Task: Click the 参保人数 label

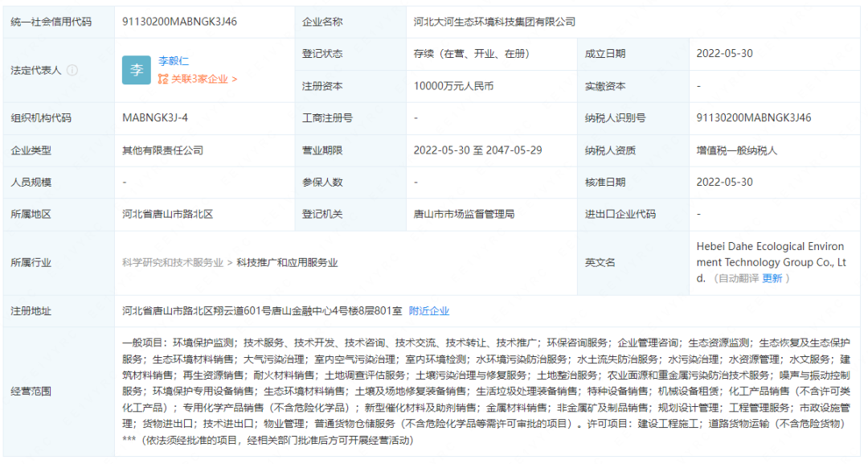Action: tap(322, 183)
